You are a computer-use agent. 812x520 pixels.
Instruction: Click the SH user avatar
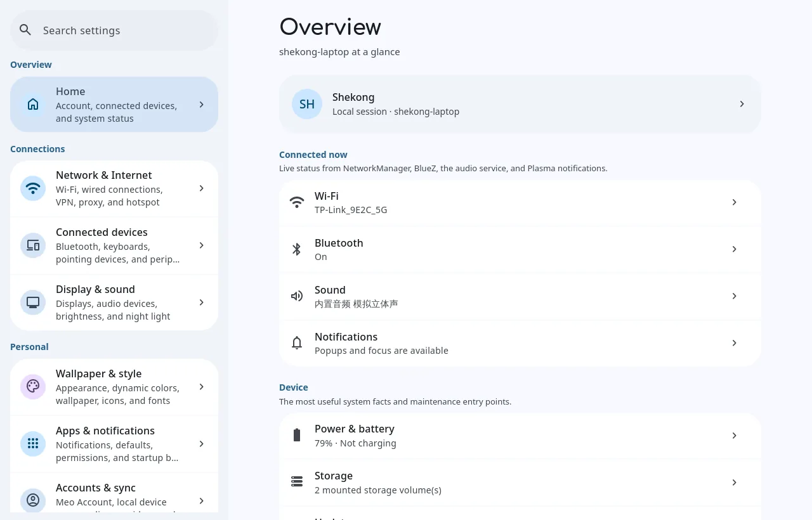(x=307, y=104)
